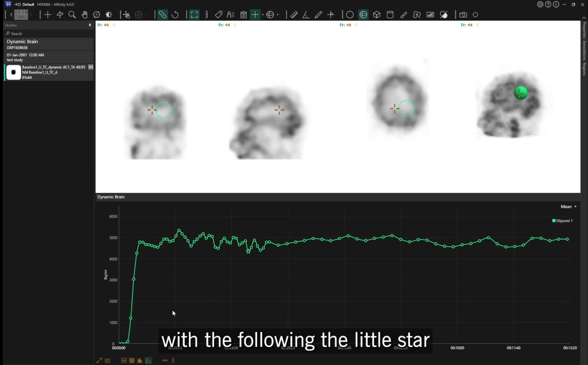
Task: Toggle the link viewports chain button
Action: click(162, 15)
